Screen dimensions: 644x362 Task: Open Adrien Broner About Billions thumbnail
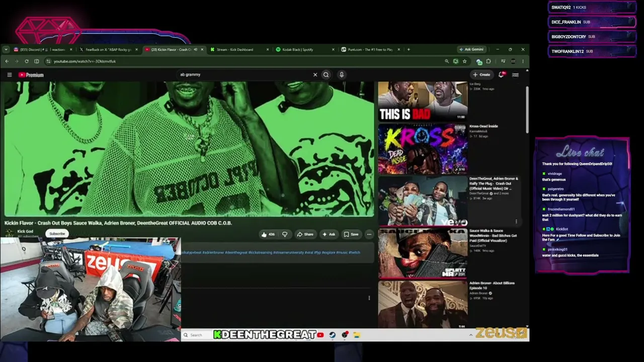[x=423, y=305]
